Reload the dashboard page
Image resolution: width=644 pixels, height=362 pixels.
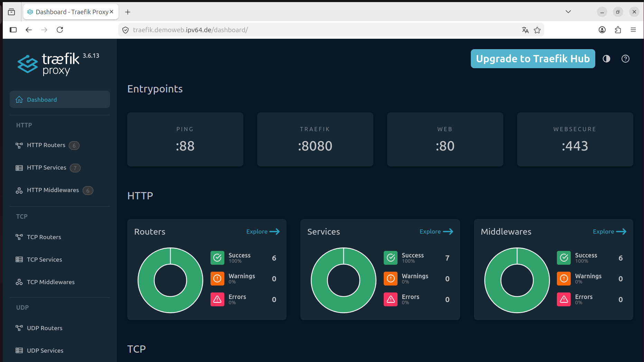click(60, 30)
